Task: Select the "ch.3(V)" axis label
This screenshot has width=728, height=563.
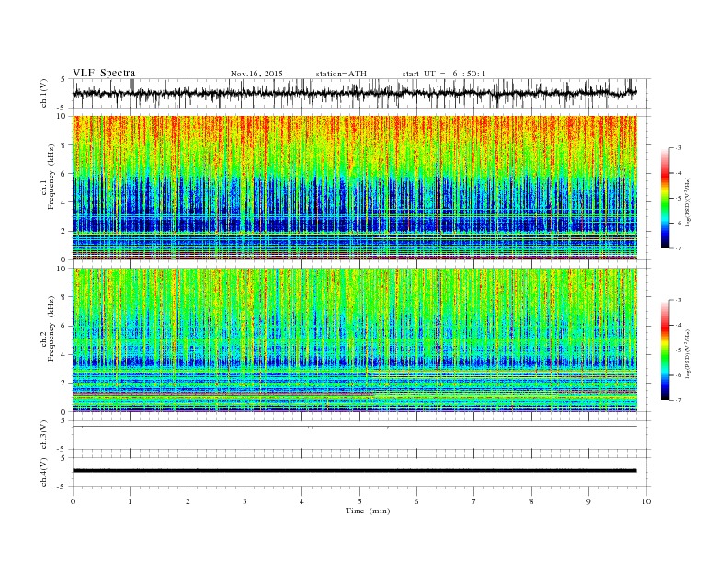Action: tap(44, 435)
